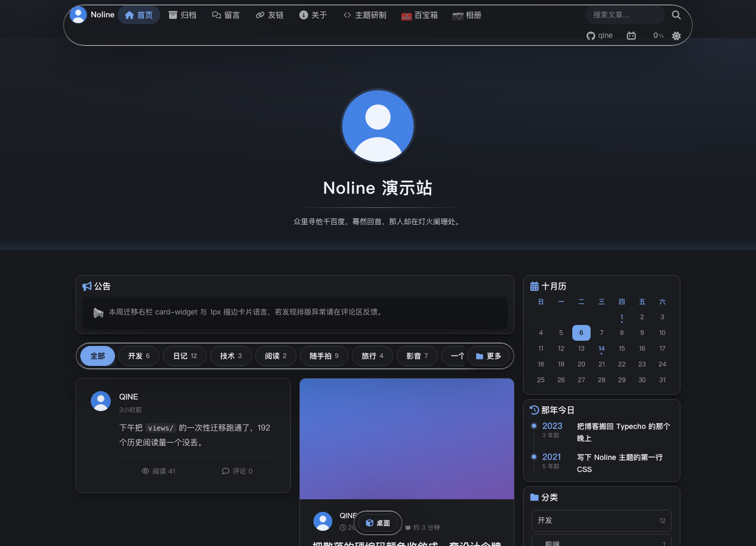
Task: Go to 首页 in the navigation bar
Action: tap(139, 15)
